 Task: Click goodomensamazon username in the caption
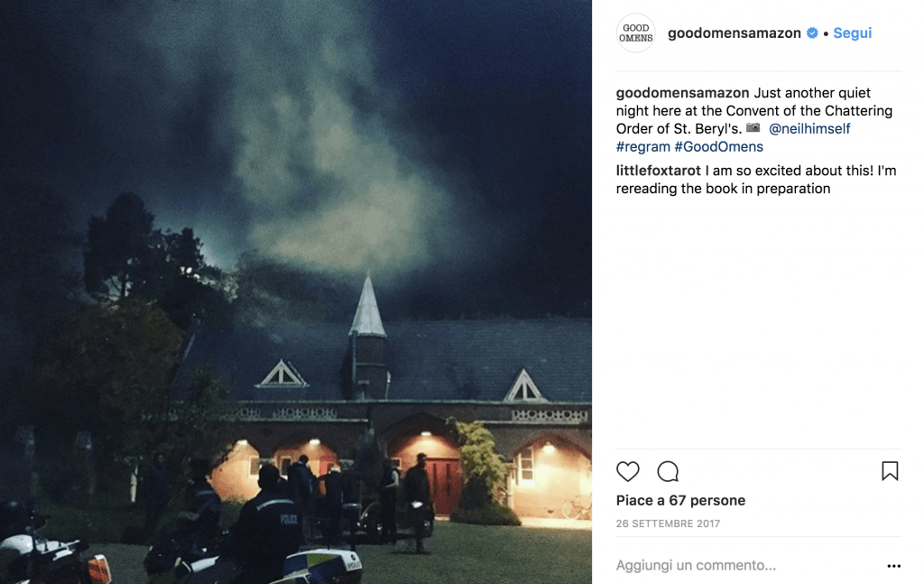pyautogui.click(x=682, y=93)
